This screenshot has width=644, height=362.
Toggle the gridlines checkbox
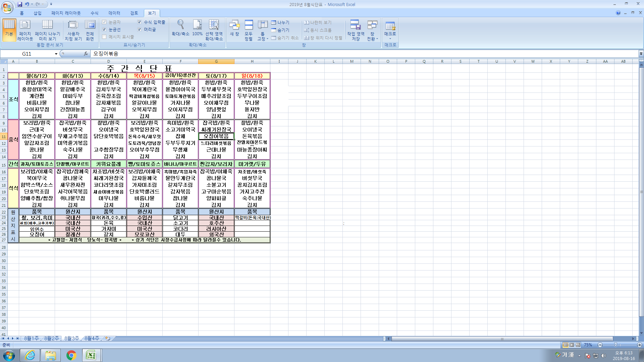click(104, 29)
